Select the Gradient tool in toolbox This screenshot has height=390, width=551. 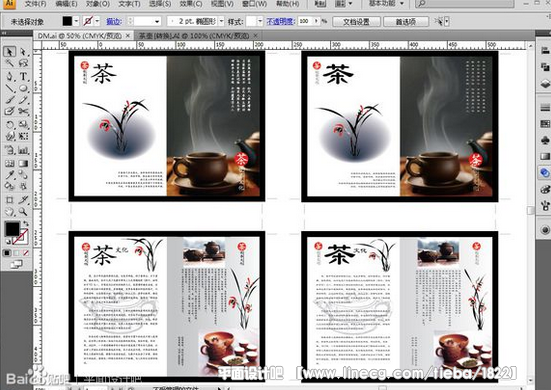pos(23,163)
